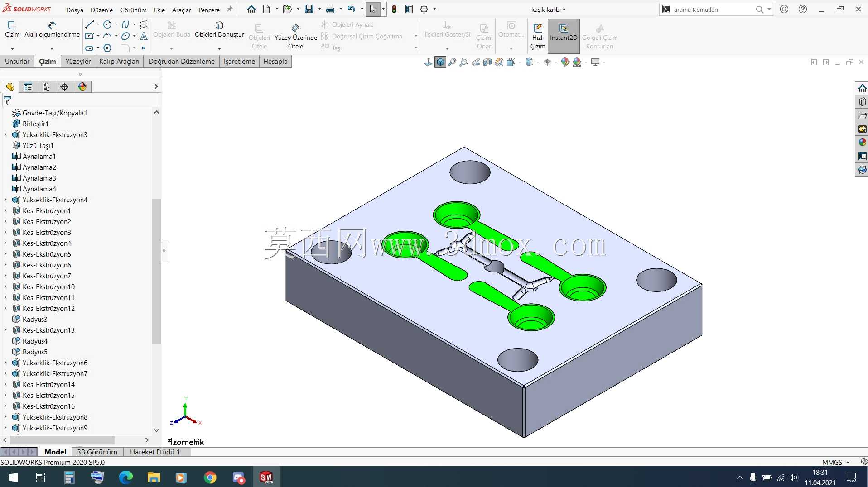Click the Undo icon in the top toolbar
The width and height of the screenshot is (868, 487).
(351, 9)
